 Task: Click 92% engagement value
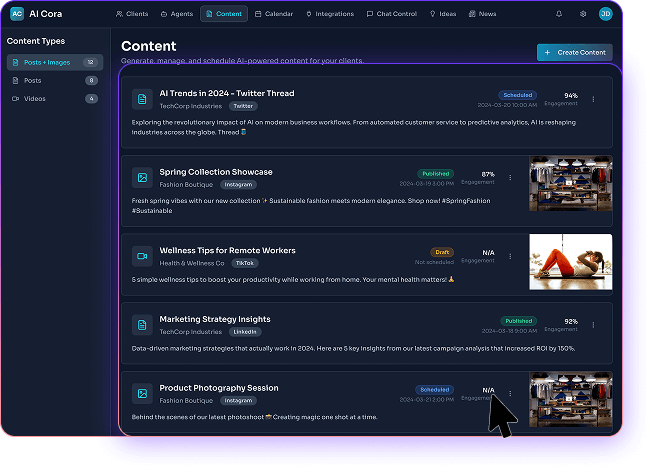pos(571,321)
